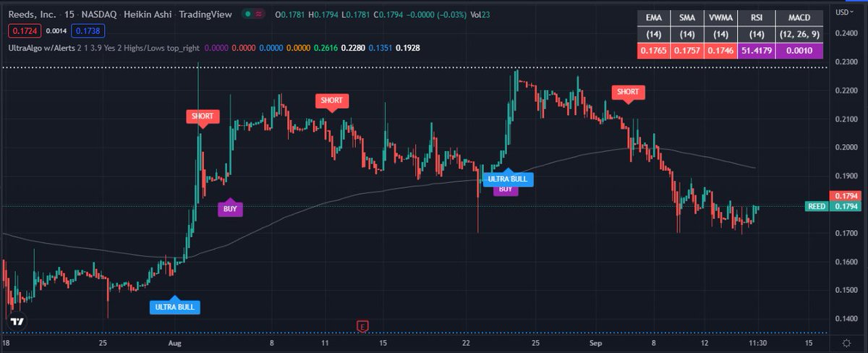Click the green market status dot
The height and width of the screenshot is (353, 868).
(x=248, y=13)
